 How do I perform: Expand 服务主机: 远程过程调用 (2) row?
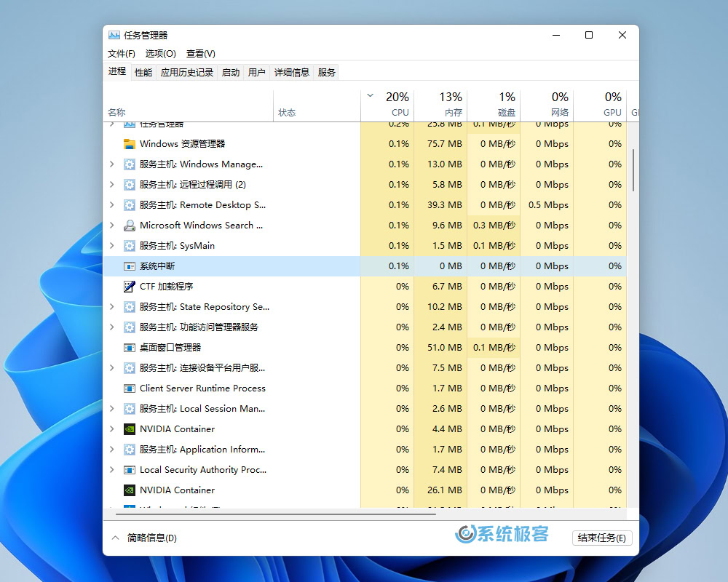(x=112, y=185)
